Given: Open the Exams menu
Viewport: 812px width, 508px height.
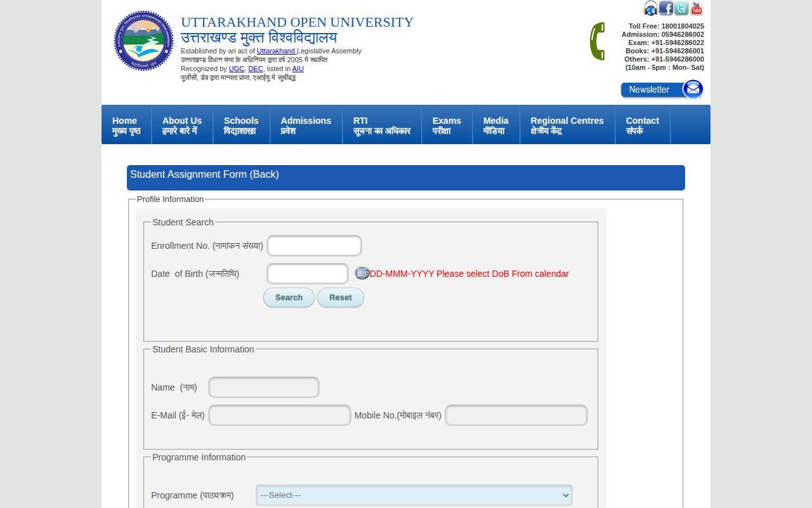Looking at the screenshot, I should [447, 125].
